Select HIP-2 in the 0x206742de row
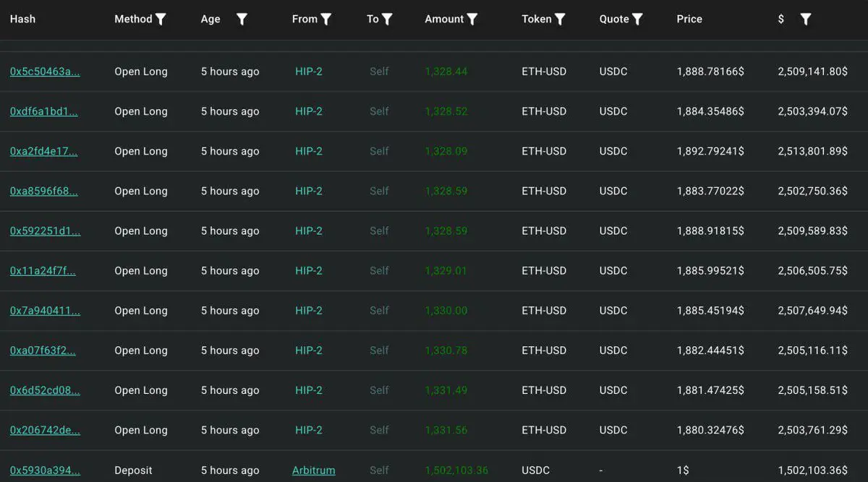 coord(309,430)
